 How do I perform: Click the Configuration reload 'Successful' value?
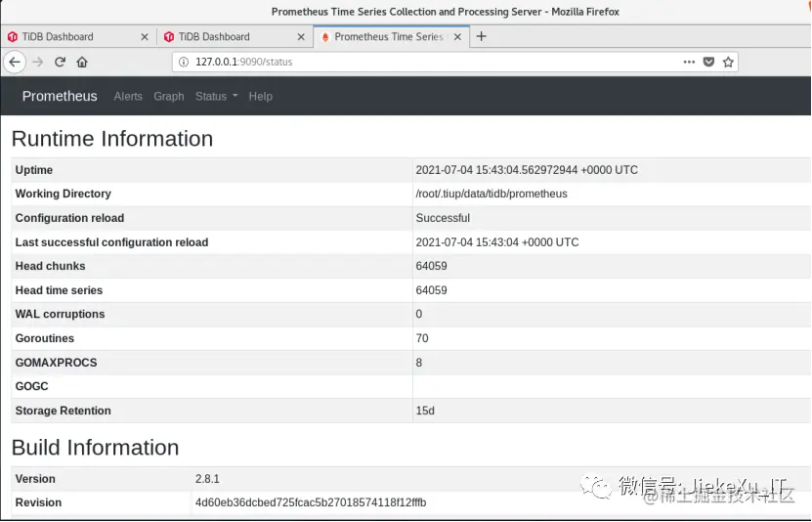click(x=443, y=218)
